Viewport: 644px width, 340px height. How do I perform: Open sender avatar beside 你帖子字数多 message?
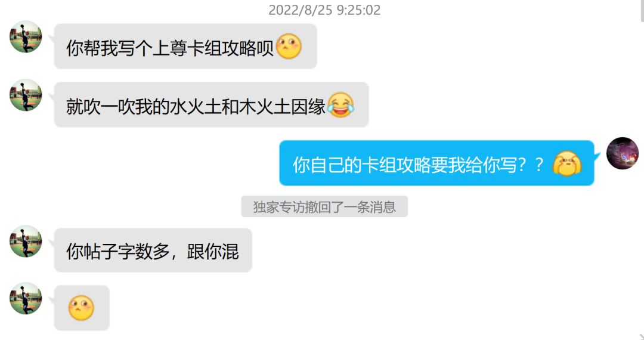click(26, 241)
